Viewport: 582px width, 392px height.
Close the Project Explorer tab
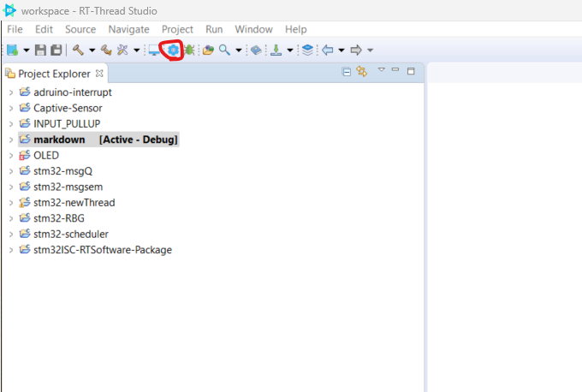99,73
